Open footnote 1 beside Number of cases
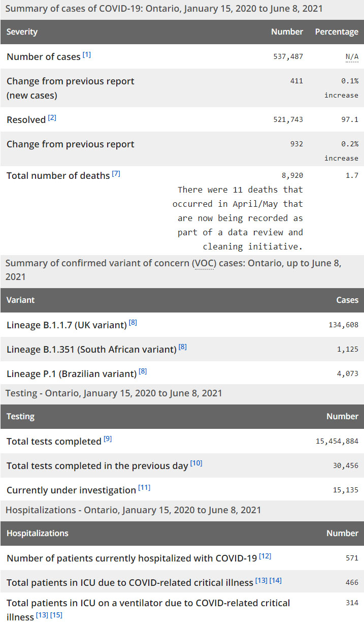The image size is (364, 625). (x=87, y=54)
